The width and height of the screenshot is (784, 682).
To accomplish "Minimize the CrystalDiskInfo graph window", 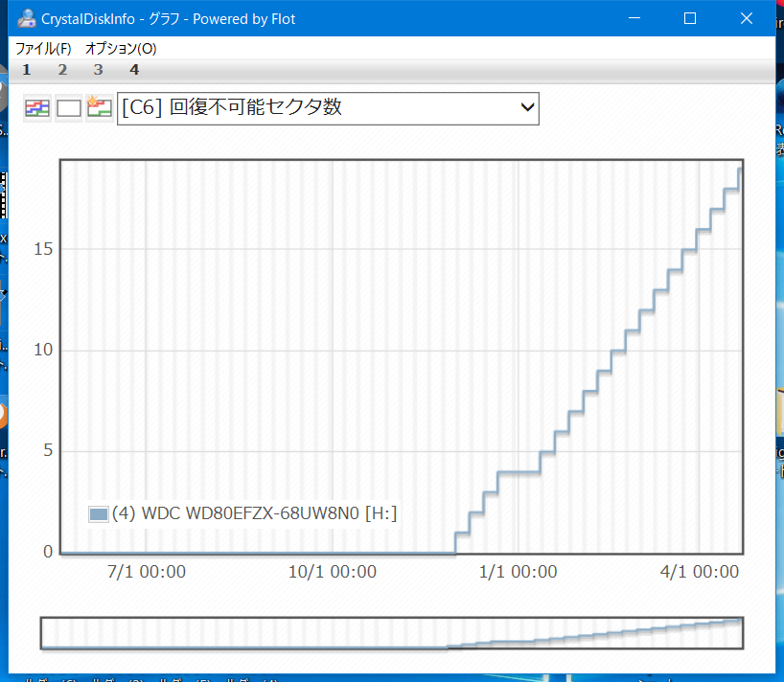I will (634, 18).
